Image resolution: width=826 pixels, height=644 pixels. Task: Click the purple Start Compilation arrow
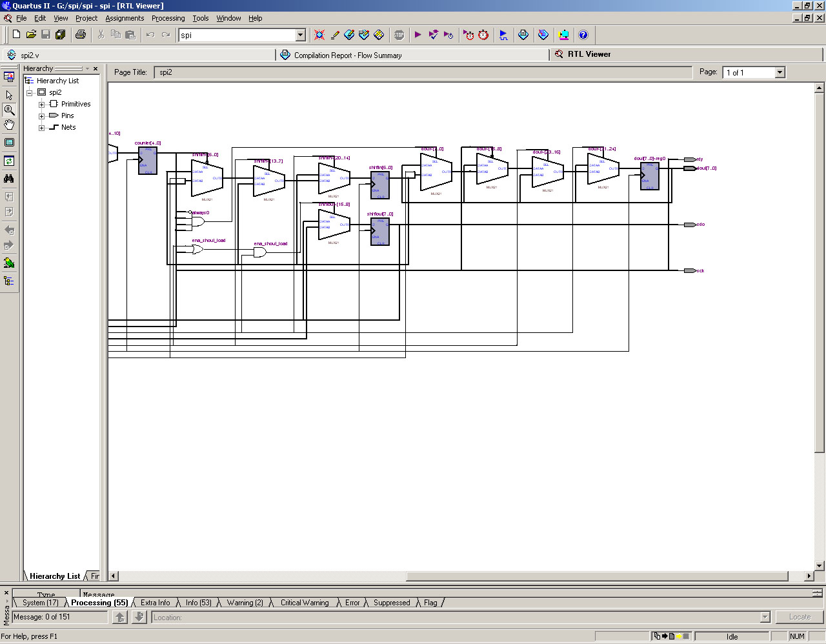click(x=418, y=35)
